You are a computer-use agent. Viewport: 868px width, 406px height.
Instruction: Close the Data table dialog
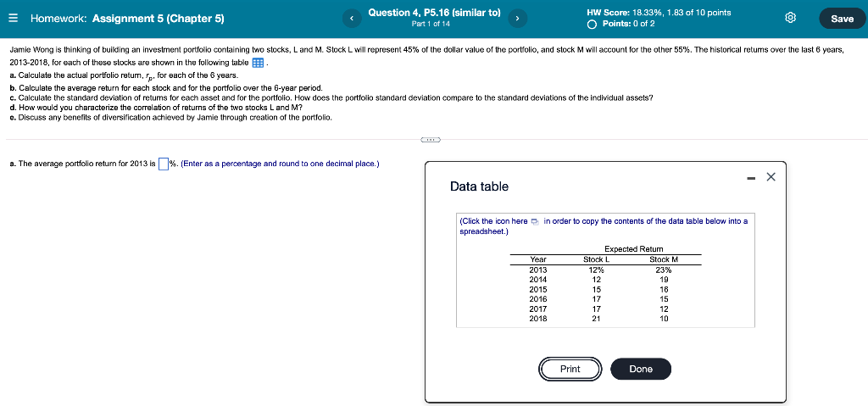pos(771,177)
